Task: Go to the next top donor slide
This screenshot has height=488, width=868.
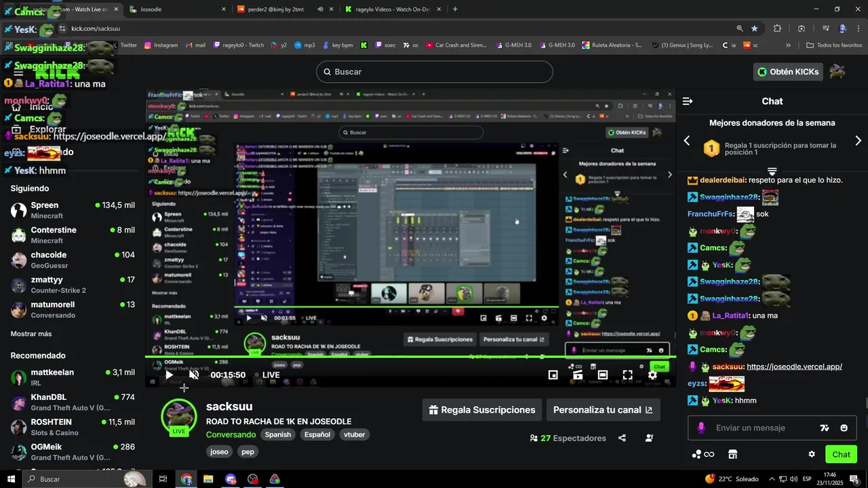Action: [x=858, y=140]
